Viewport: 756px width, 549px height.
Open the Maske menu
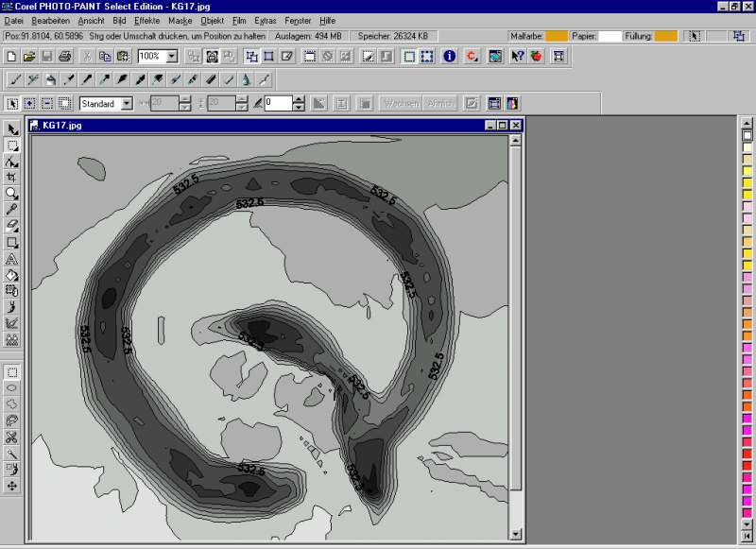tap(180, 20)
